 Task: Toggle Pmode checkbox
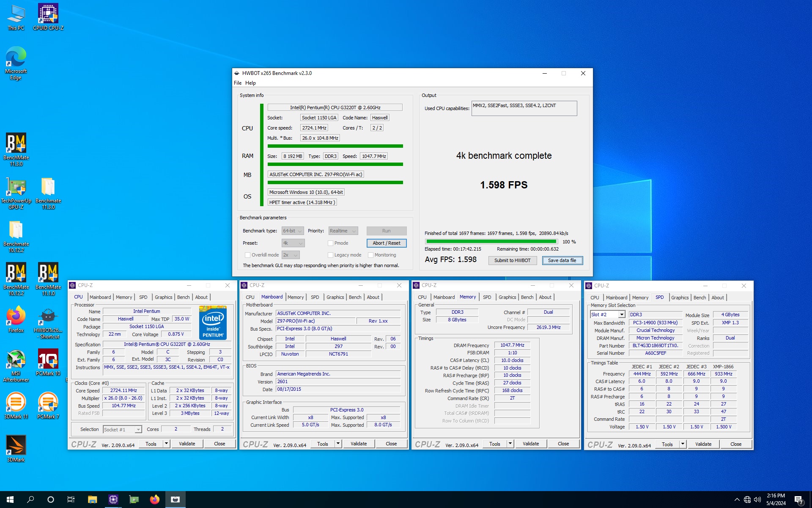(330, 243)
